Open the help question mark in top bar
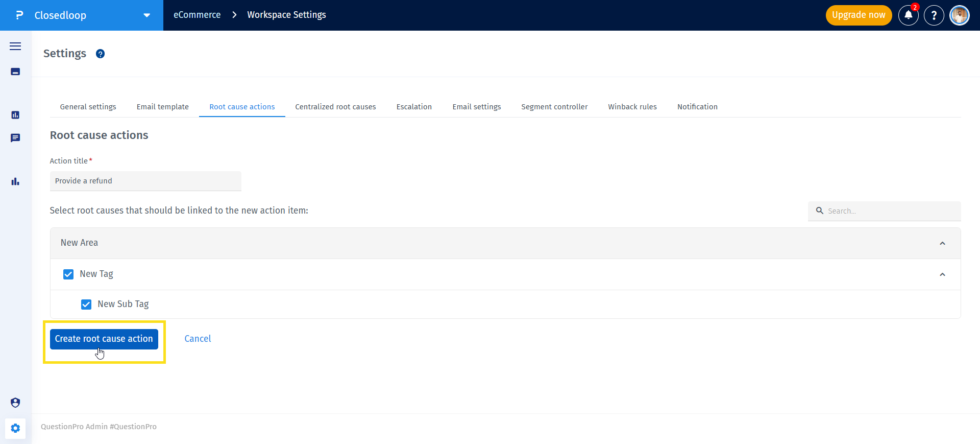 tap(934, 15)
